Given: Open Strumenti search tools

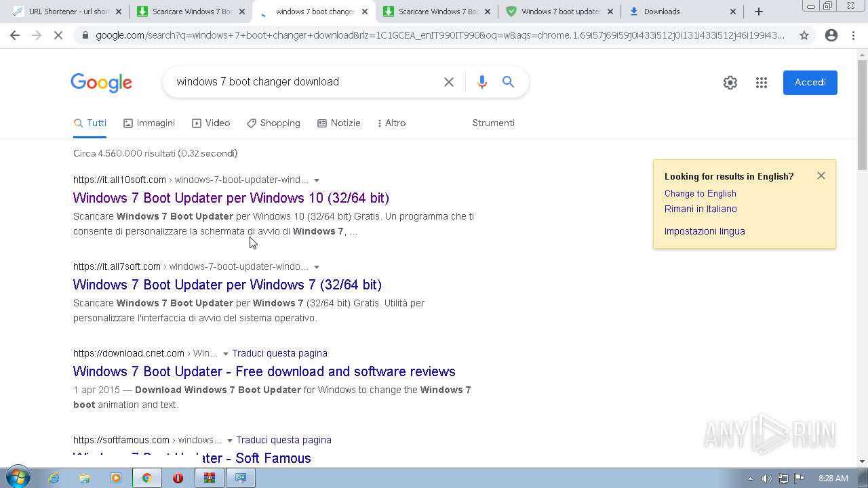Looking at the screenshot, I should pos(493,123).
